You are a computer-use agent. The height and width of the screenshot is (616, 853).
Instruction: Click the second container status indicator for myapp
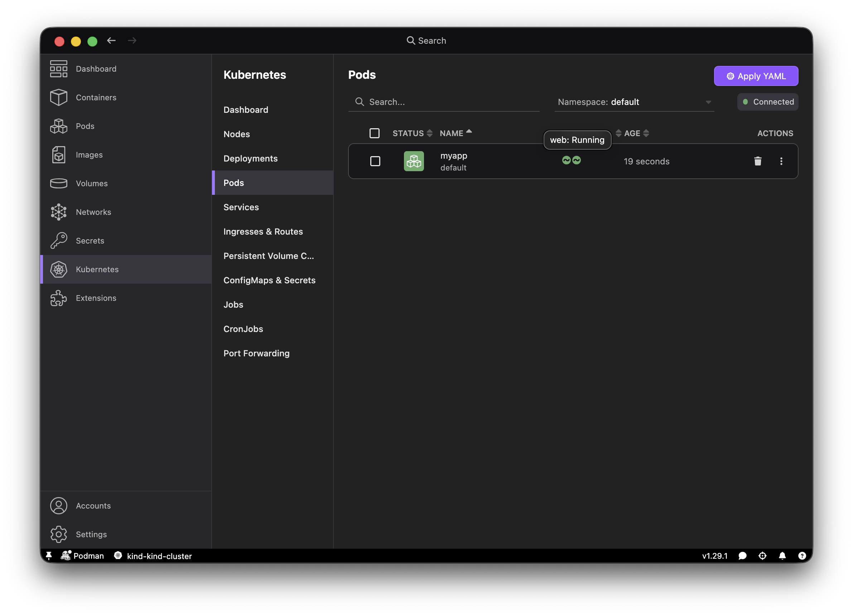pyautogui.click(x=576, y=160)
